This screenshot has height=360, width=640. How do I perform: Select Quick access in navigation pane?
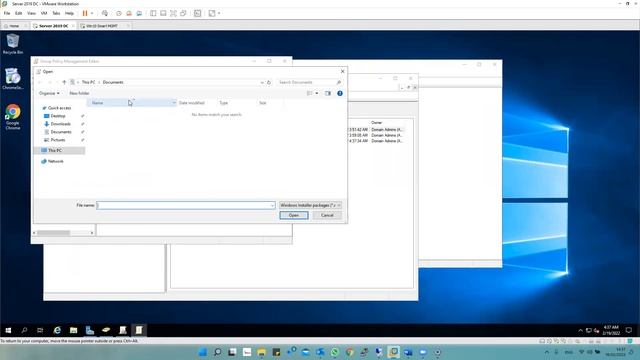coord(59,108)
